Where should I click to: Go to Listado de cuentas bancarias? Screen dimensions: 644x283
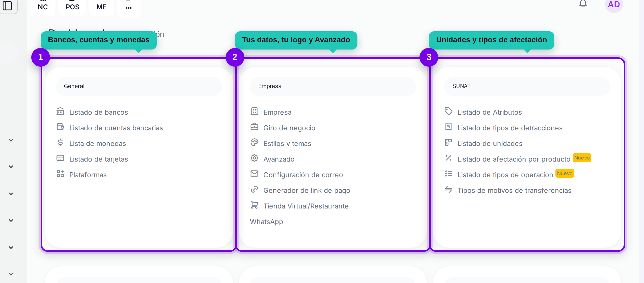coord(116,128)
